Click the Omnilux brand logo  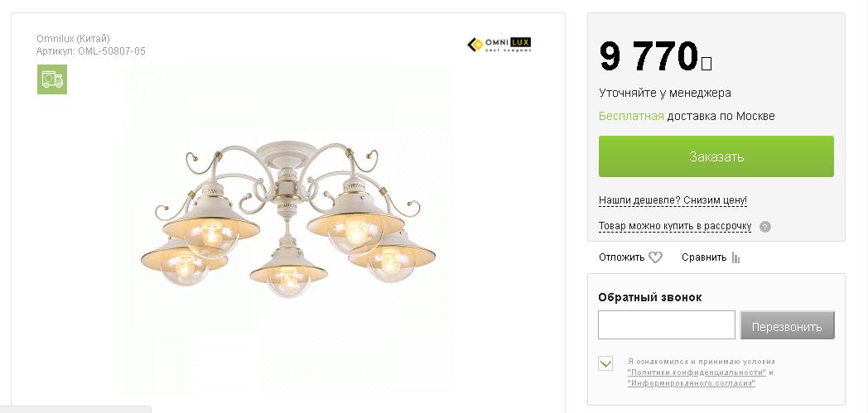(x=499, y=45)
